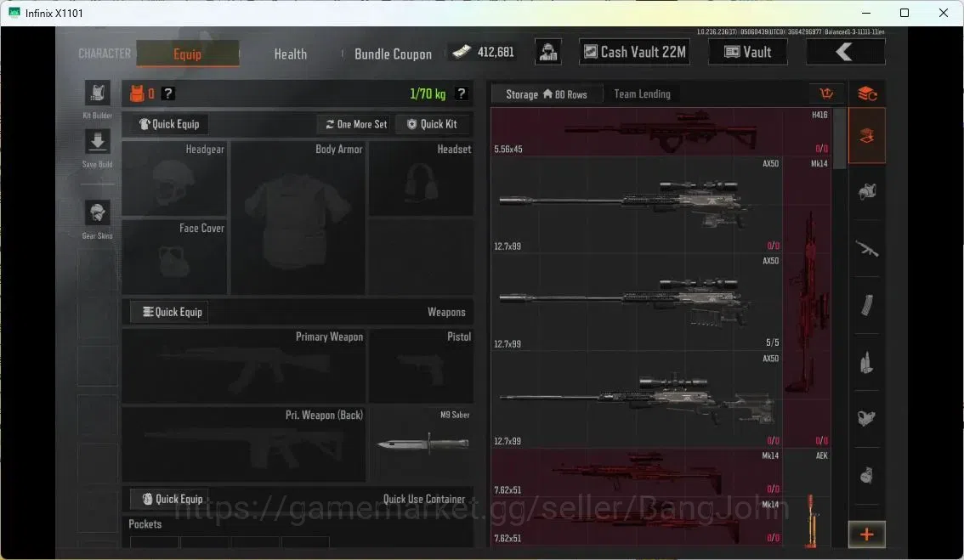Click the Weapons section label
Screen dimensions: 964x560
pos(446,312)
